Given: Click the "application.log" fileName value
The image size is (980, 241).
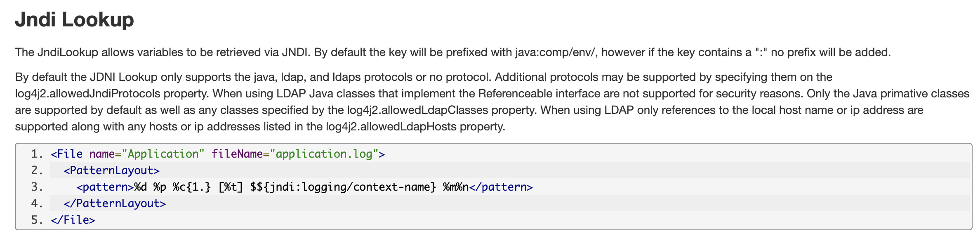Looking at the screenshot, I should pyautogui.click(x=324, y=154).
